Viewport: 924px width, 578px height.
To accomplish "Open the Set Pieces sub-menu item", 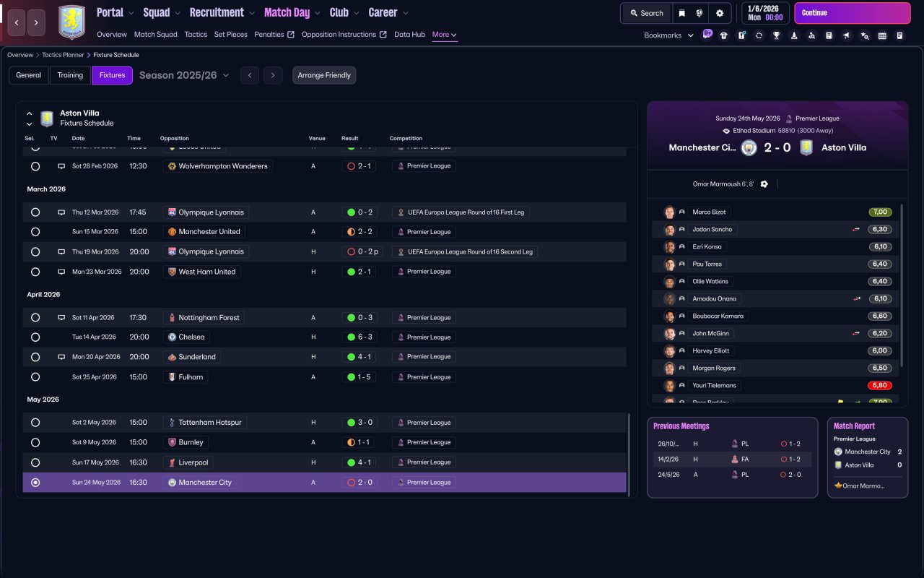I will click(x=231, y=35).
